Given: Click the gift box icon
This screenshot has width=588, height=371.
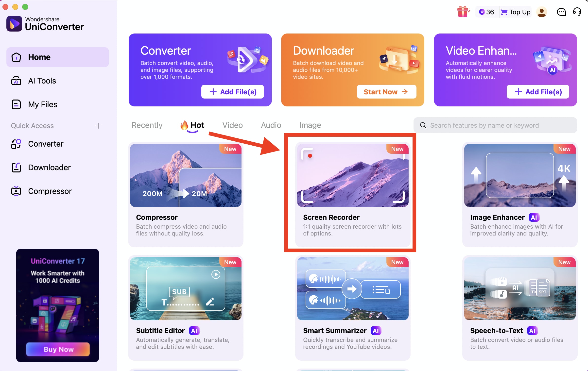Looking at the screenshot, I should pos(463,12).
